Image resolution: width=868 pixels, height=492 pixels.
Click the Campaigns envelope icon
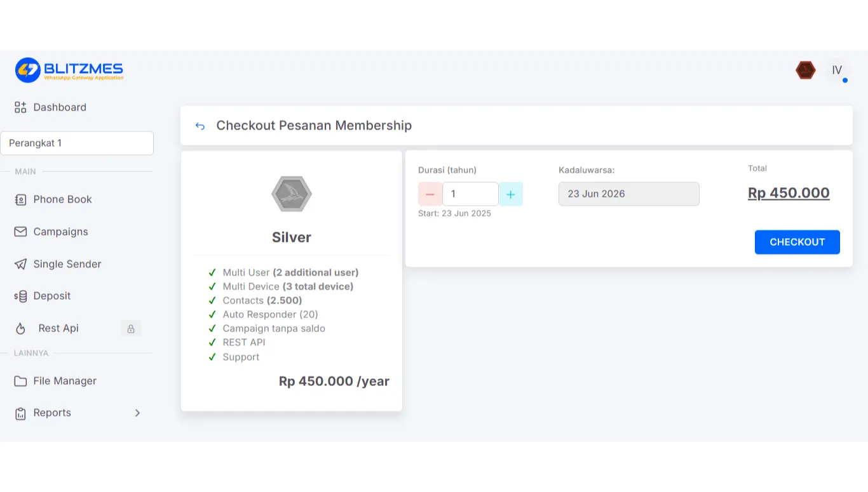pyautogui.click(x=20, y=232)
